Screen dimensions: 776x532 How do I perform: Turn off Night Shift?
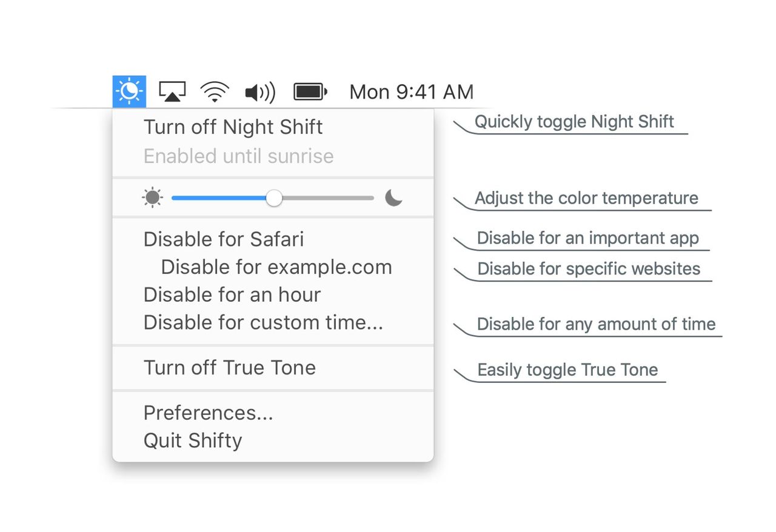(233, 127)
